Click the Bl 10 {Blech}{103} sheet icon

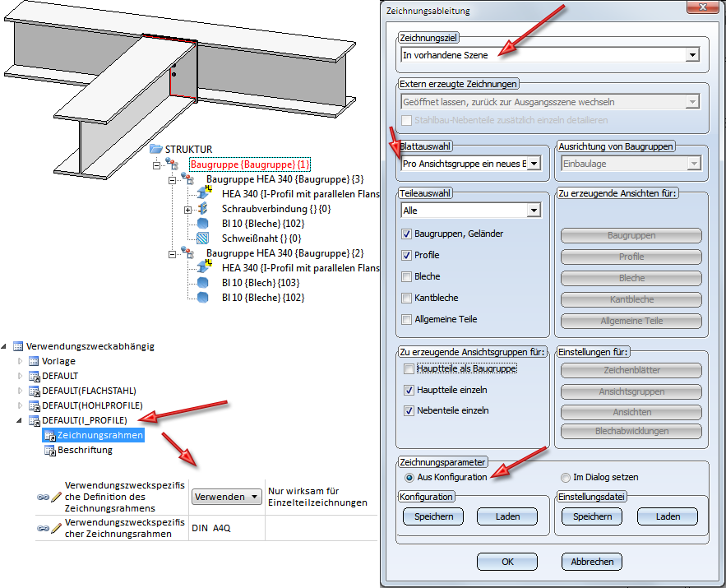(202, 283)
